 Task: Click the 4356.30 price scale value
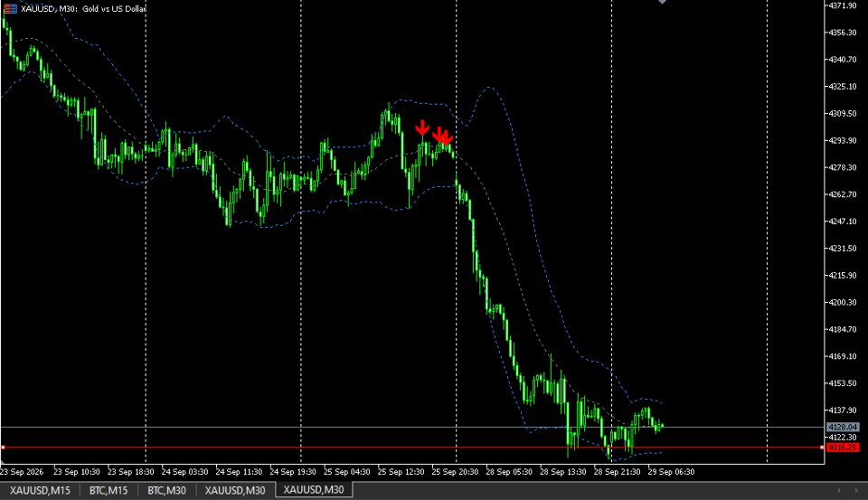pos(842,33)
